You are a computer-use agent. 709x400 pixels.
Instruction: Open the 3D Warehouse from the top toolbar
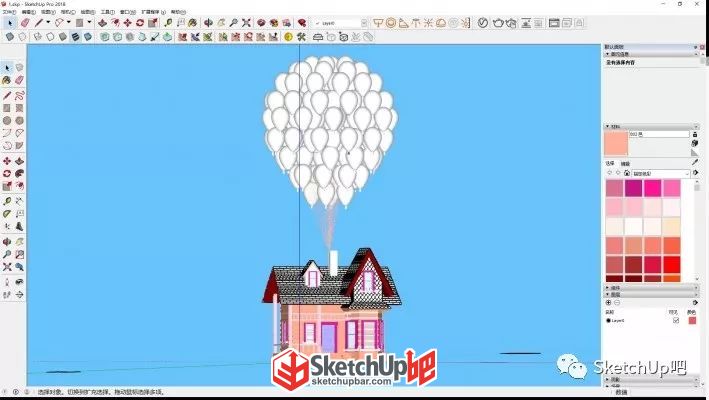pyautogui.click(x=261, y=23)
